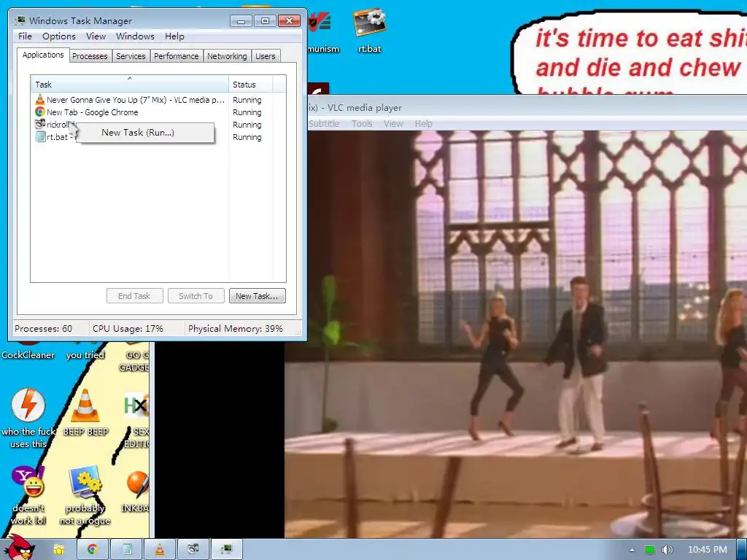This screenshot has height=560, width=747.
Task: Click the New Task... button
Action: 258,296
